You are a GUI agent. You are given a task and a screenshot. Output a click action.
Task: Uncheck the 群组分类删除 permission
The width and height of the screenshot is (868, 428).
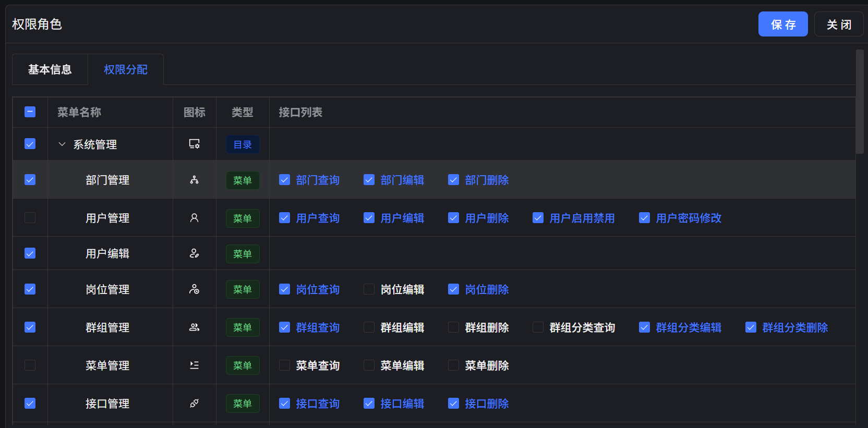[x=751, y=327]
